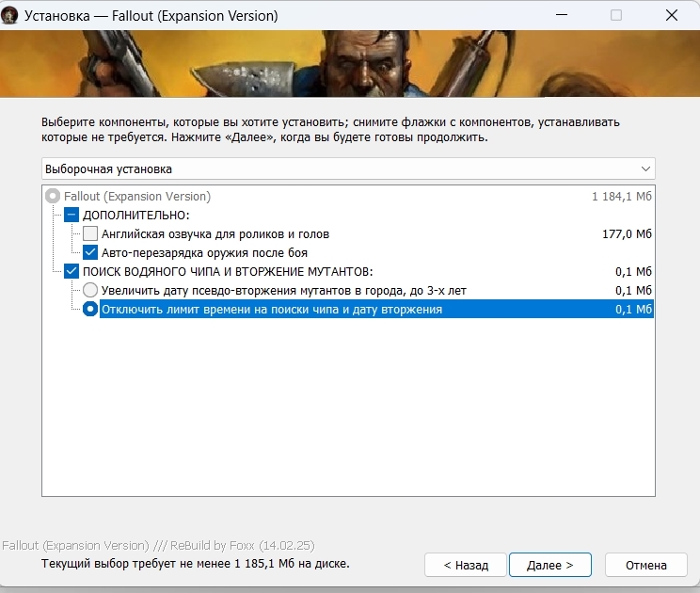Image resolution: width=700 pixels, height=593 pixels.
Task: Select disable time limit radio button
Action: click(x=90, y=309)
